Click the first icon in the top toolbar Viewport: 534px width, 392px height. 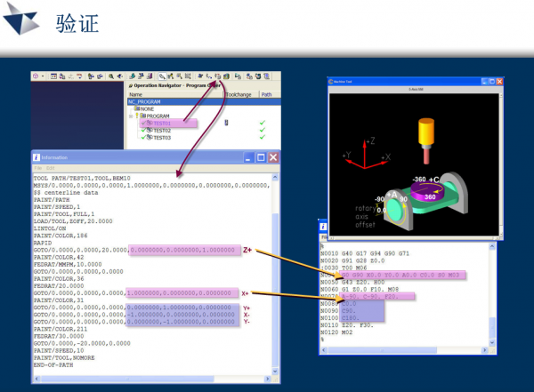pyautogui.click(x=36, y=76)
